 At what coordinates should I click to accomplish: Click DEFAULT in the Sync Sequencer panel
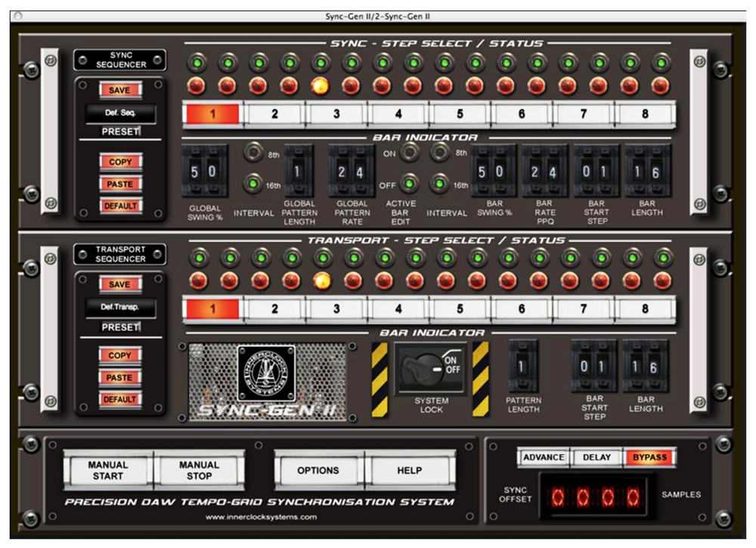click(x=120, y=206)
